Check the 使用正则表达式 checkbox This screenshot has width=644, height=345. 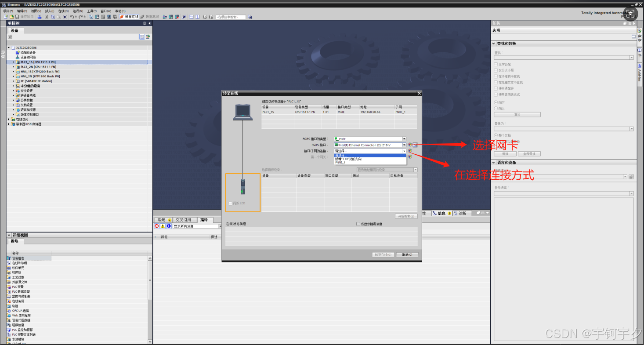(496, 94)
